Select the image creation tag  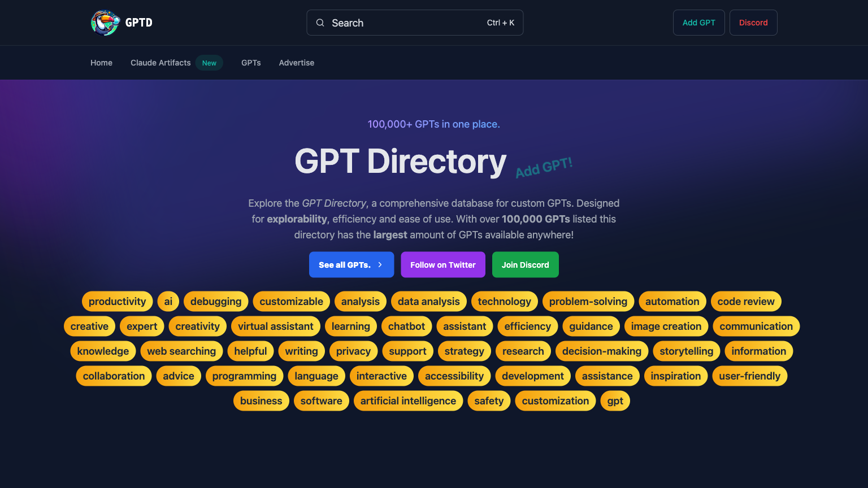pos(666,326)
